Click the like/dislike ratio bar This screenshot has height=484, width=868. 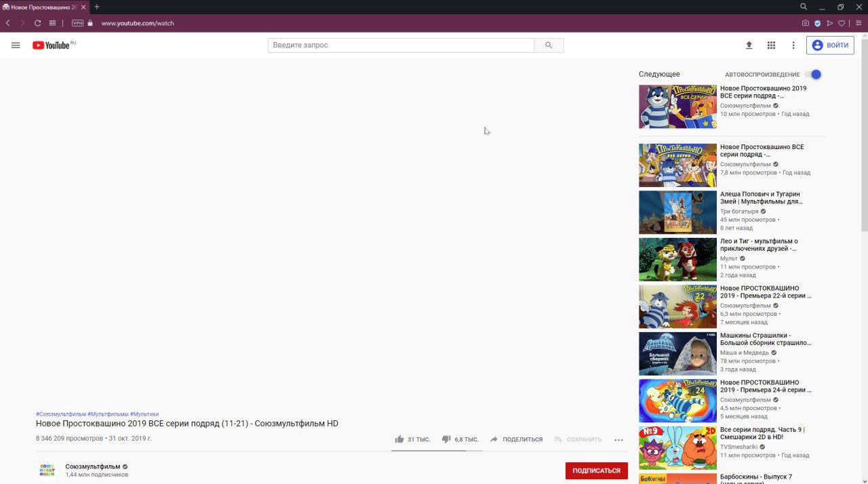pos(437,450)
